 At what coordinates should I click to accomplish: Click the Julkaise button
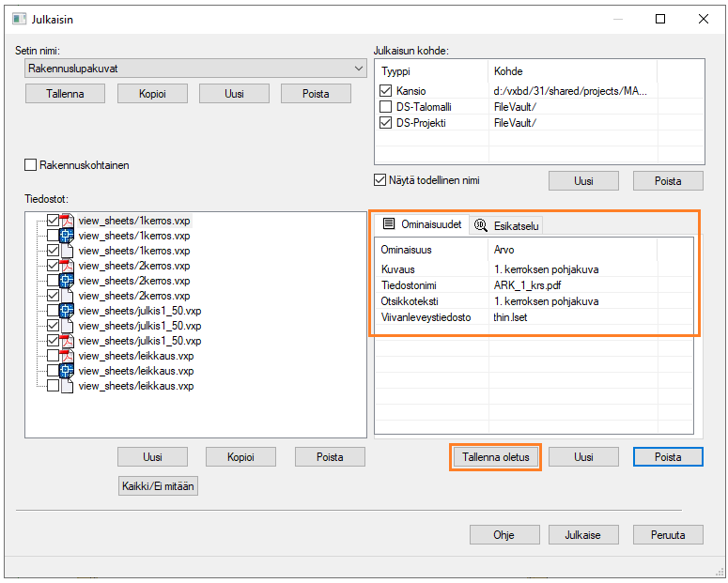pyautogui.click(x=583, y=534)
